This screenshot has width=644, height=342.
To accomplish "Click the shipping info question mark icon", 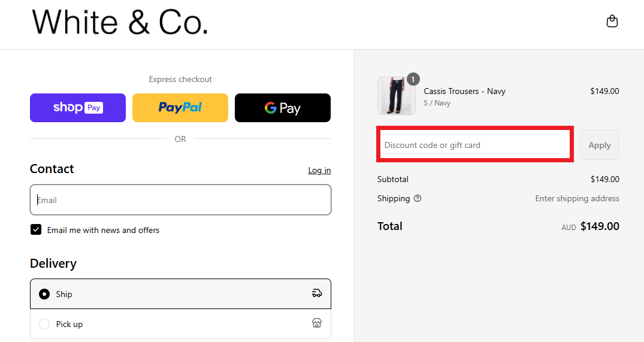I will [418, 198].
